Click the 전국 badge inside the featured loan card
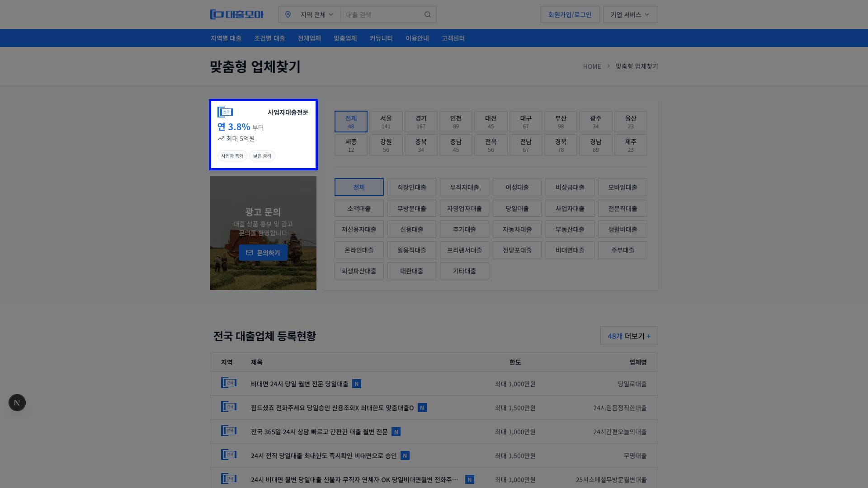 click(x=226, y=112)
